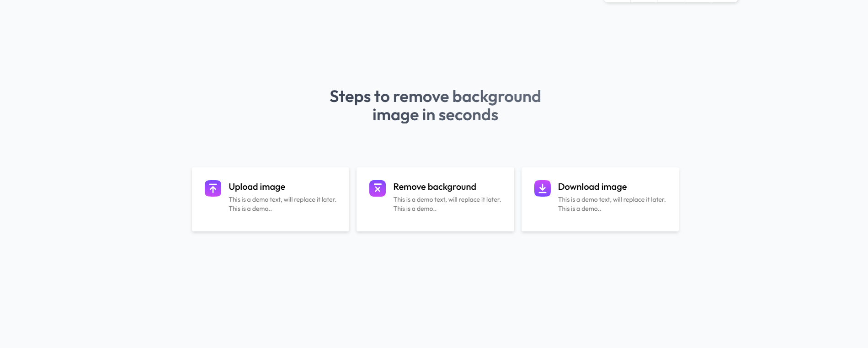This screenshot has width=868, height=348.
Task: Click first description line under Remove background
Action: tap(447, 199)
